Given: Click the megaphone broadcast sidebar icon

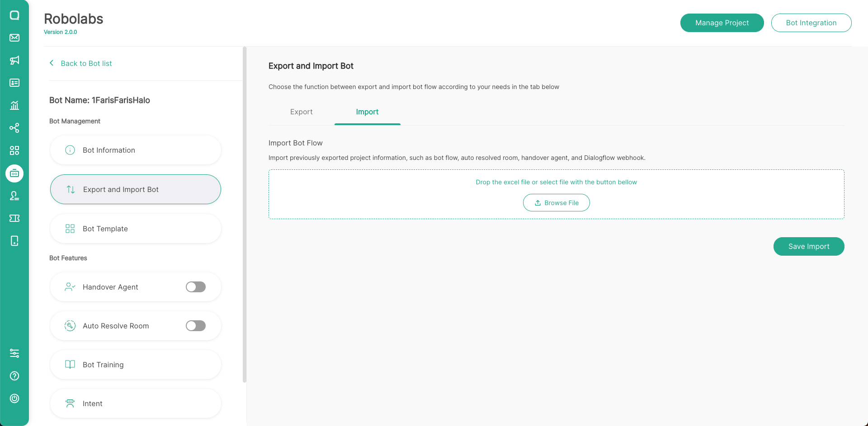Looking at the screenshot, I should click(14, 60).
